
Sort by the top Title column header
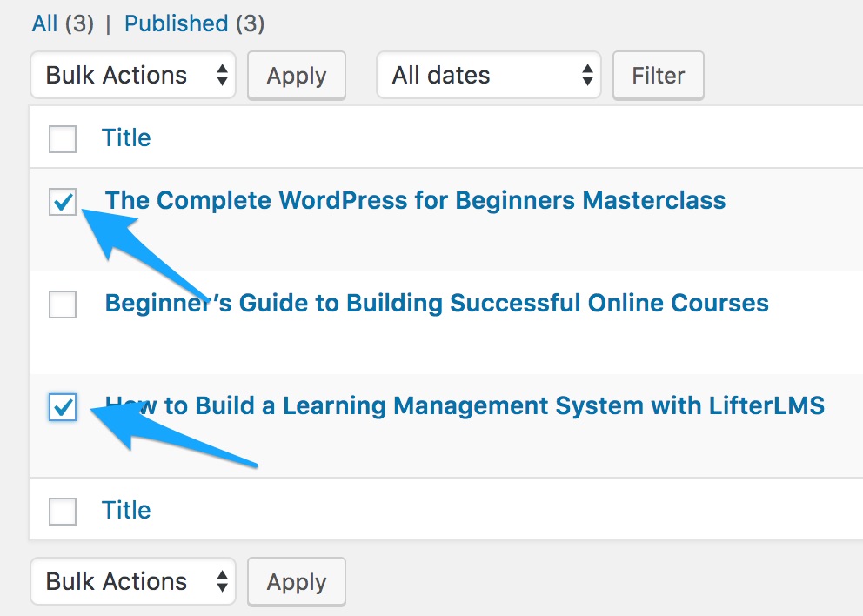click(126, 137)
